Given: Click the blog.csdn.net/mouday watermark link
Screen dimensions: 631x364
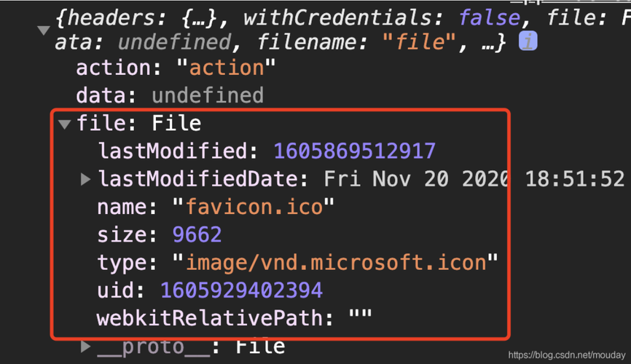Looking at the screenshot, I should pyautogui.click(x=567, y=355).
